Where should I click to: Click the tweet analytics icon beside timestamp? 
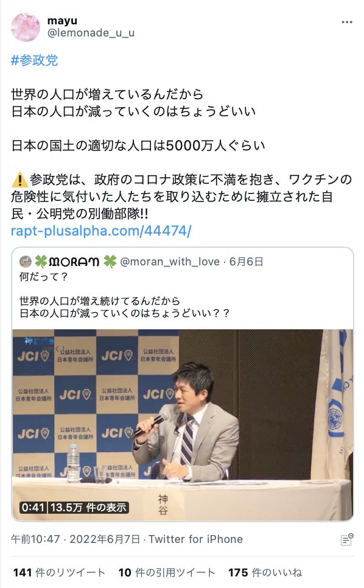click(x=347, y=539)
